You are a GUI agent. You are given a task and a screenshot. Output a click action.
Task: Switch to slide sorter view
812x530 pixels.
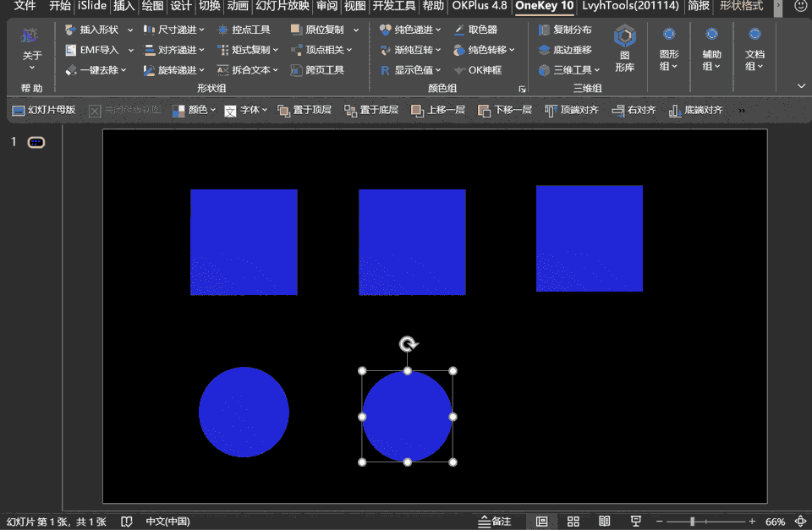(x=573, y=522)
